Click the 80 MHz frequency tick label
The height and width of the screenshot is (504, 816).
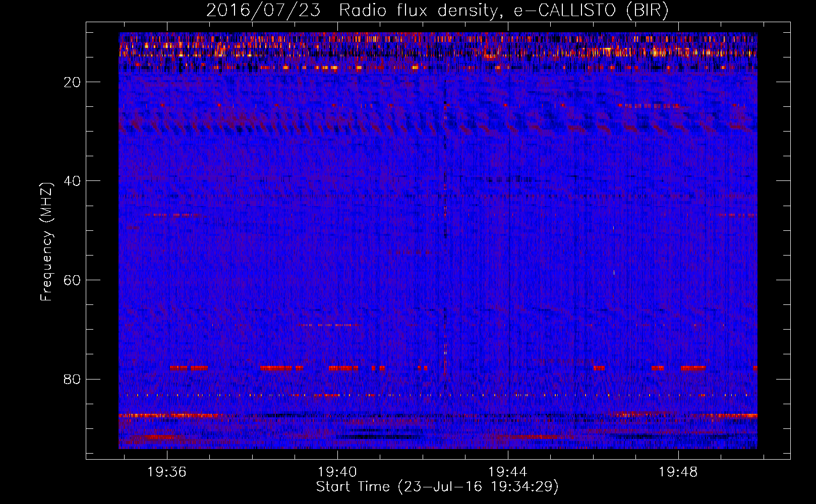(x=73, y=379)
